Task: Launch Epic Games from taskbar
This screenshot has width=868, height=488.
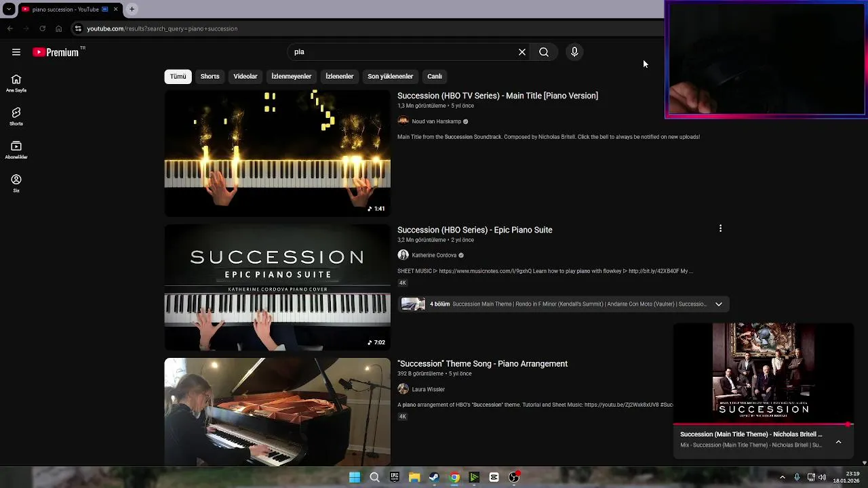Action: [394, 477]
